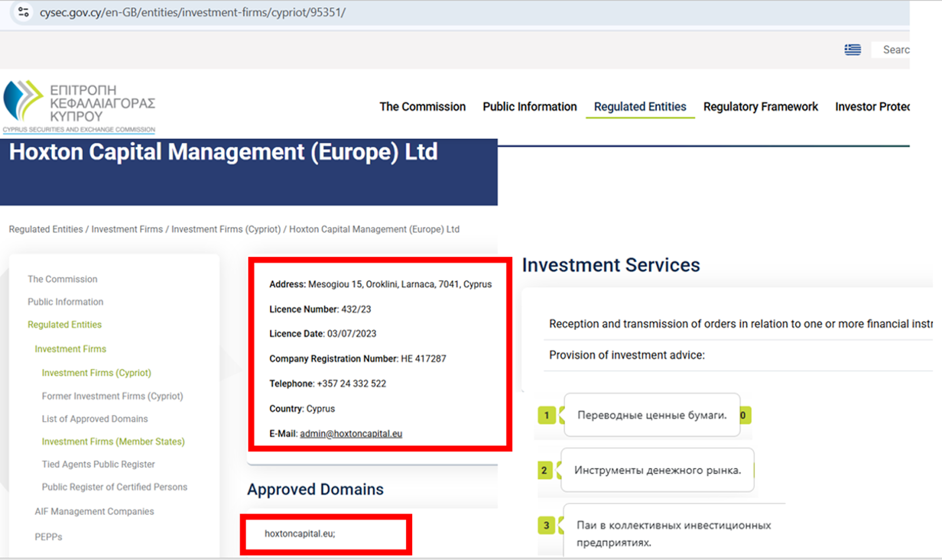Select Investment Firms in sidebar
This screenshot has height=560, width=942.
[x=71, y=349]
